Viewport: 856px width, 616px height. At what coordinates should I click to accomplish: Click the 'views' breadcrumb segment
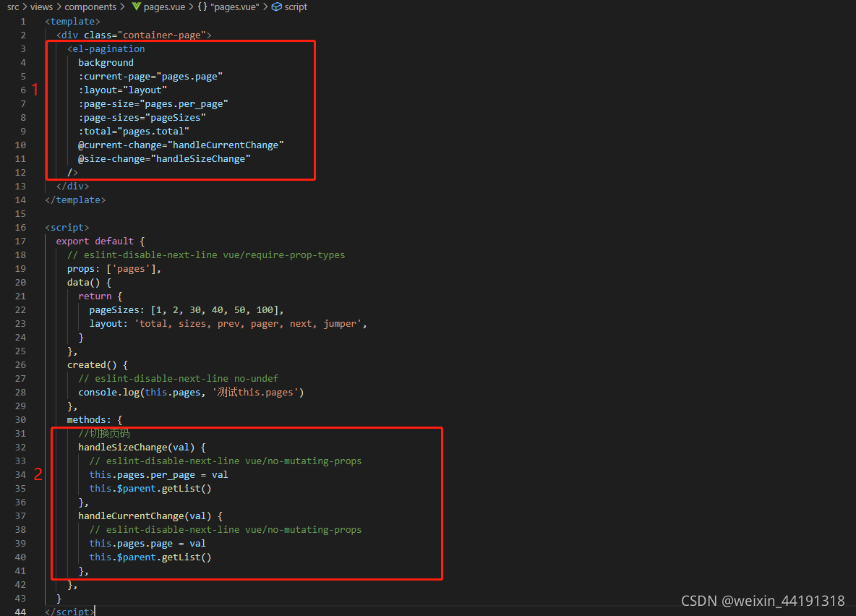pos(41,7)
